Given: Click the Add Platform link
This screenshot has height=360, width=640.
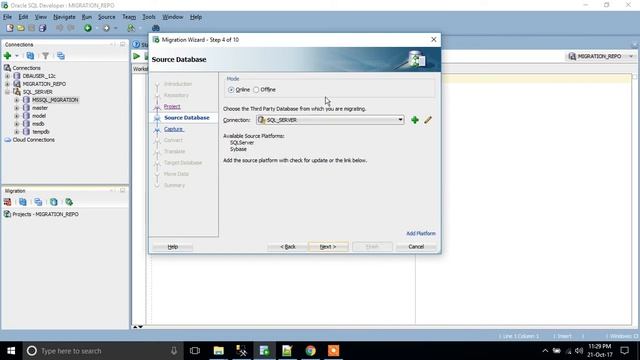Looking at the screenshot, I should pyautogui.click(x=421, y=233).
